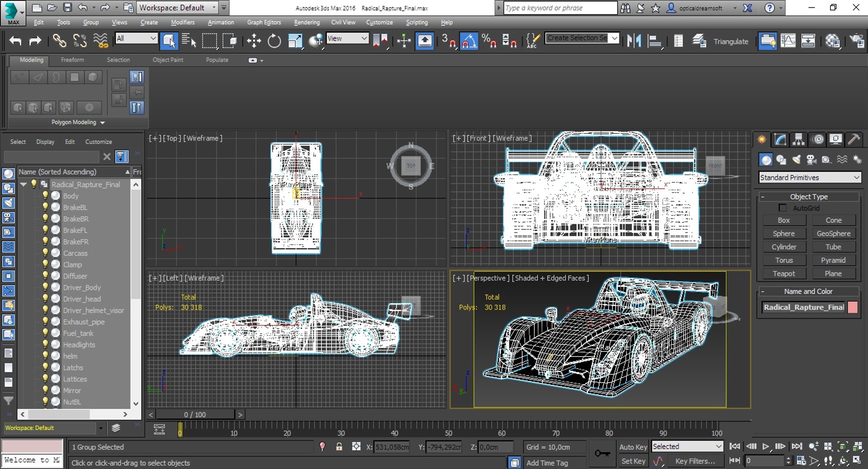Open the Modifiers menu
868x469 pixels.
[183, 22]
